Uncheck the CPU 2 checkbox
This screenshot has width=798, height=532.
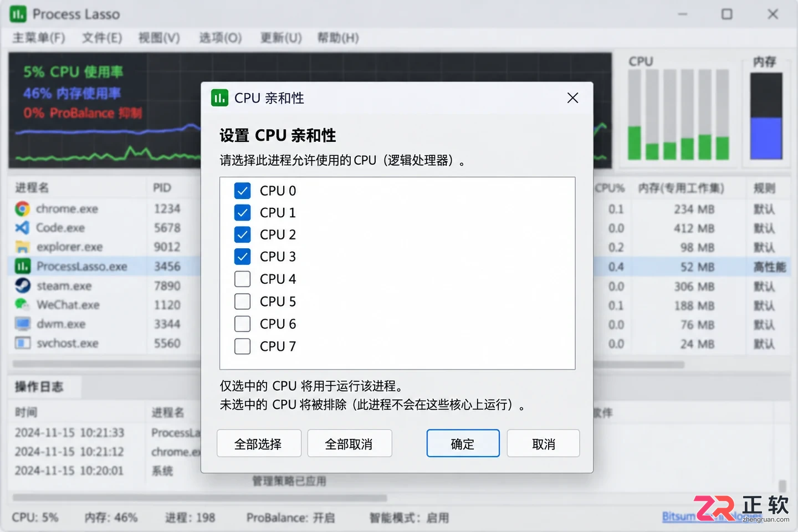[243, 234]
